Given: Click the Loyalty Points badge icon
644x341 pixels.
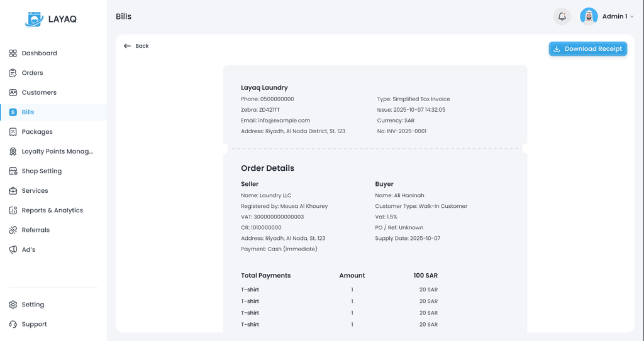Looking at the screenshot, I should coord(13,151).
